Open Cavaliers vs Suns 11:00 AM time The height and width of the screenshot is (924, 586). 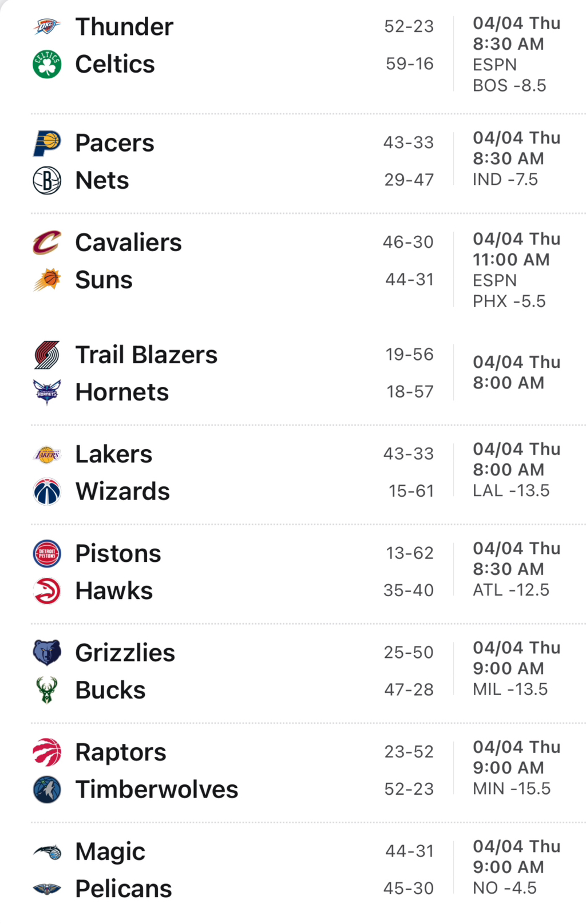click(511, 260)
